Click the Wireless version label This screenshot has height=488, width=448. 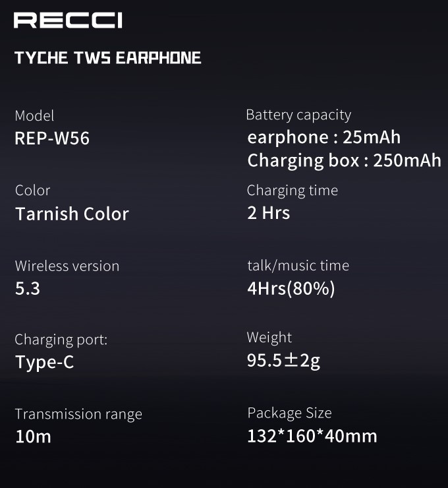click(67, 266)
